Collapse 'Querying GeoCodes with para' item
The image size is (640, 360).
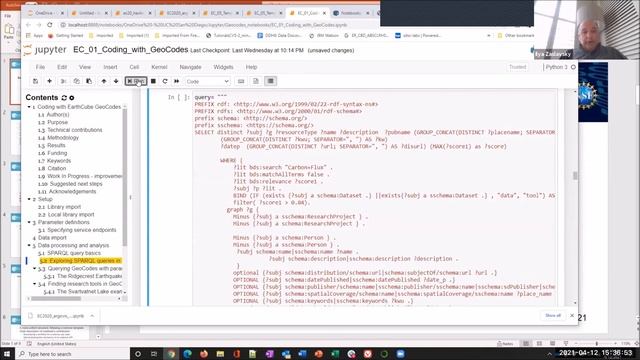click(35, 269)
